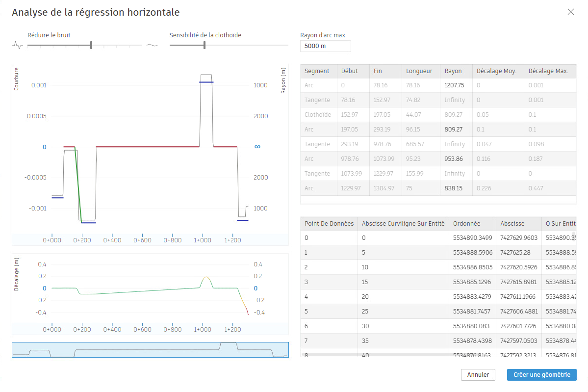Click the Point De Données column header
The image size is (588, 392).
[329, 224]
